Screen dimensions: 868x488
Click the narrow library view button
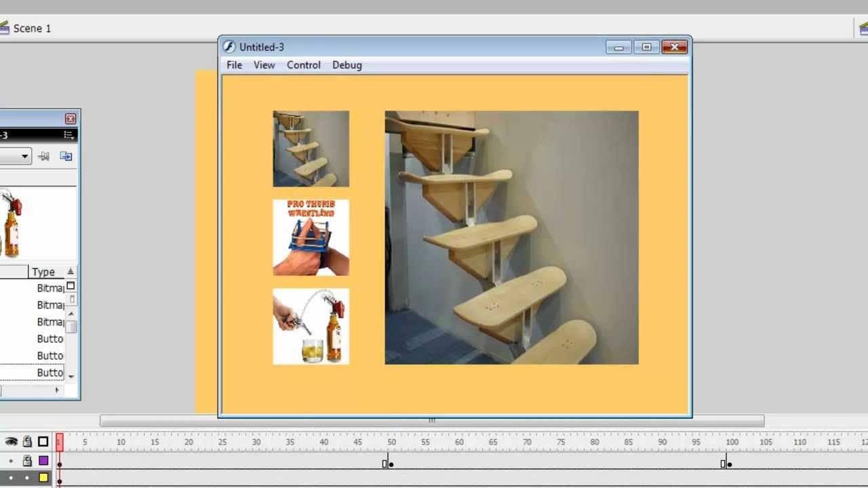(x=72, y=299)
